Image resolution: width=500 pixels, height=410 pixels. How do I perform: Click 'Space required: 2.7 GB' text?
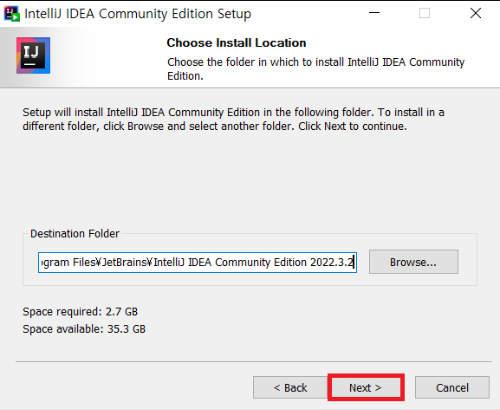[x=80, y=312]
